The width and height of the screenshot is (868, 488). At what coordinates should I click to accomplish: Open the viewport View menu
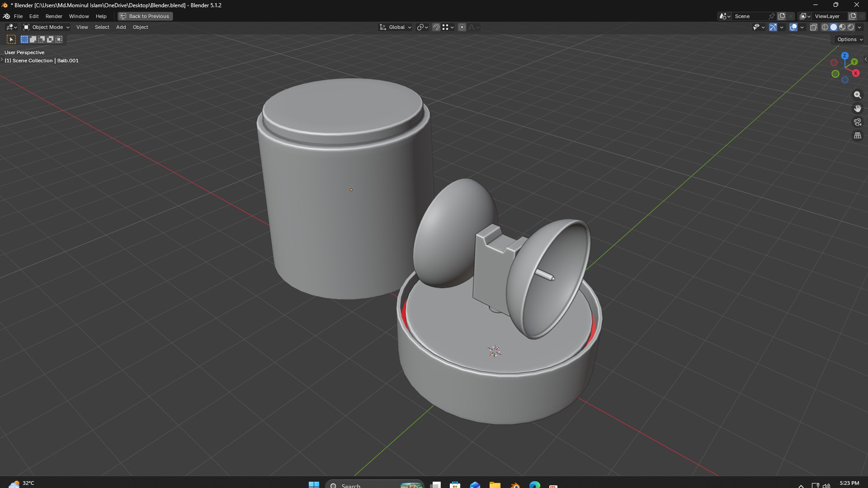point(82,27)
